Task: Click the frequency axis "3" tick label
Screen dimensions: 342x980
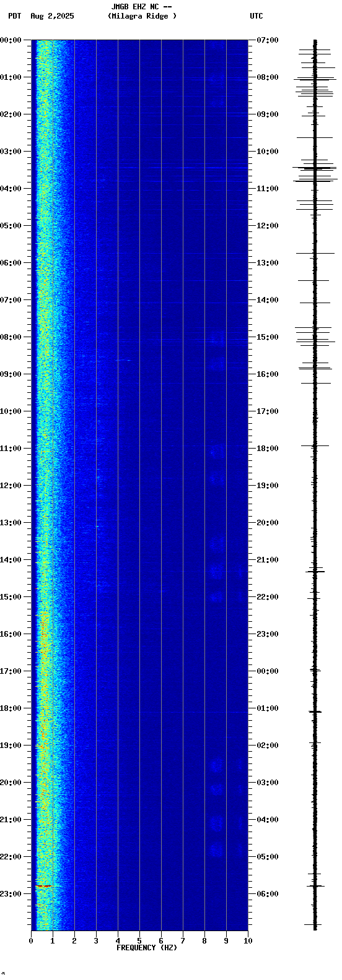Action: tap(96, 941)
